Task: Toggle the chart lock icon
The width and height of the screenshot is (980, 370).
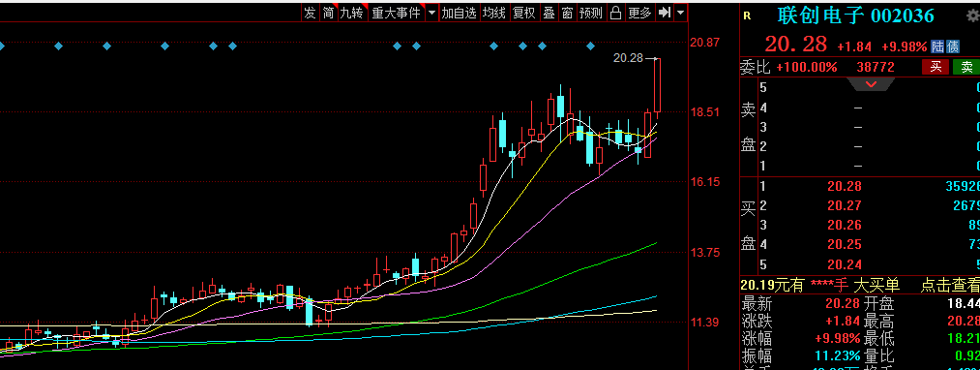Action: pos(615,13)
